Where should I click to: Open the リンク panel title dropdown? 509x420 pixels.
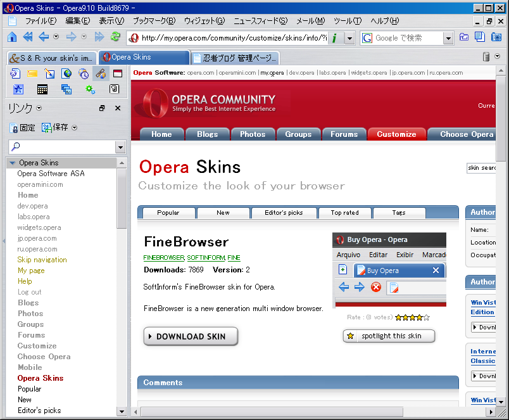coord(39,108)
